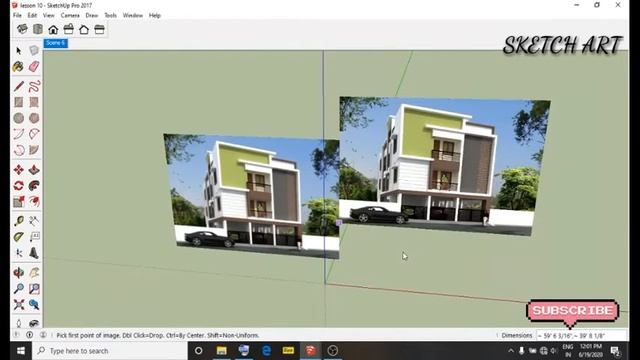Activate the Tape Measure tool

[x=18, y=221]
